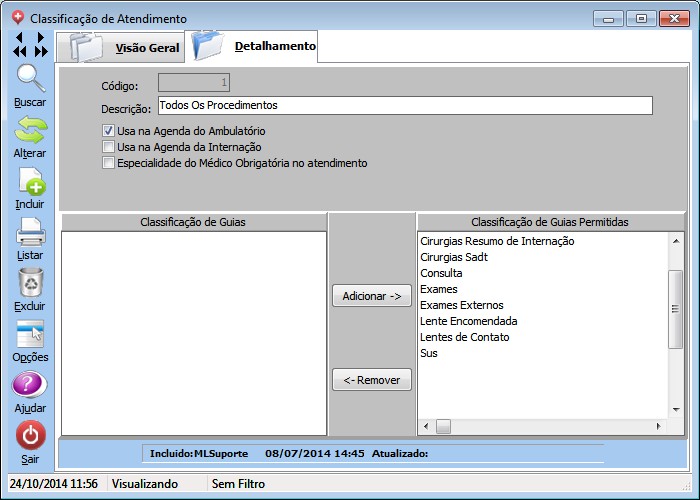Click the horizontal scrollbar thumb under permitted list
Image resolution: width=700 pixels, height=500 pixels.
click(x=443, y=427)
